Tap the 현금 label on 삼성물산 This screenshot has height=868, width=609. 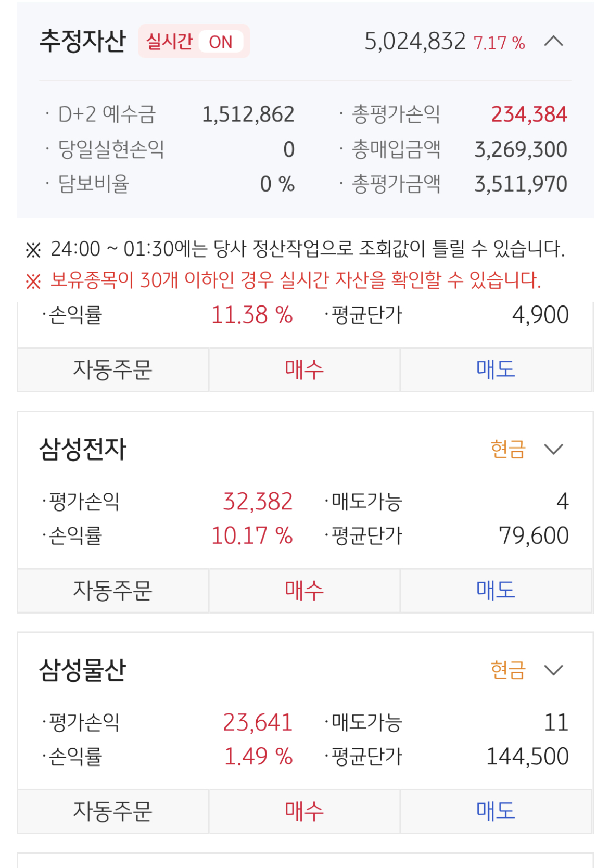tap(508, 670)
